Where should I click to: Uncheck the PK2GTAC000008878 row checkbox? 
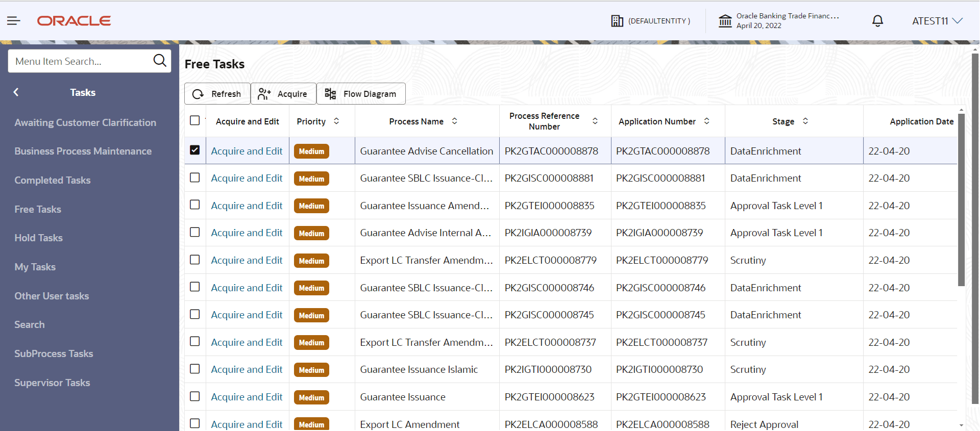click(x=194, y=150)
